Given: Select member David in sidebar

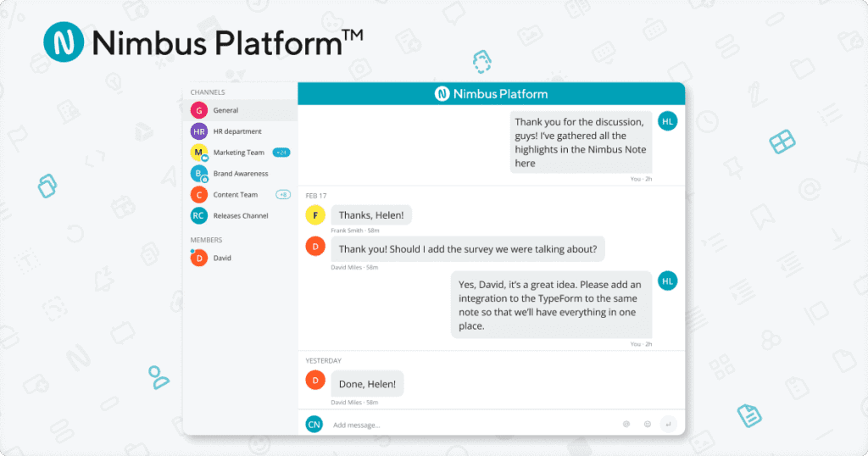Looking at the screenshot, I should [x=240, y=258].
